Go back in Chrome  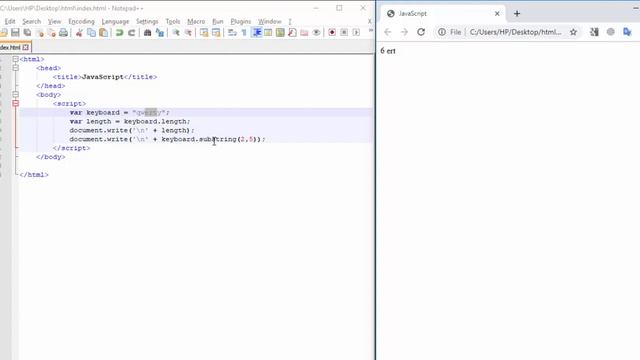coord(387,32)
